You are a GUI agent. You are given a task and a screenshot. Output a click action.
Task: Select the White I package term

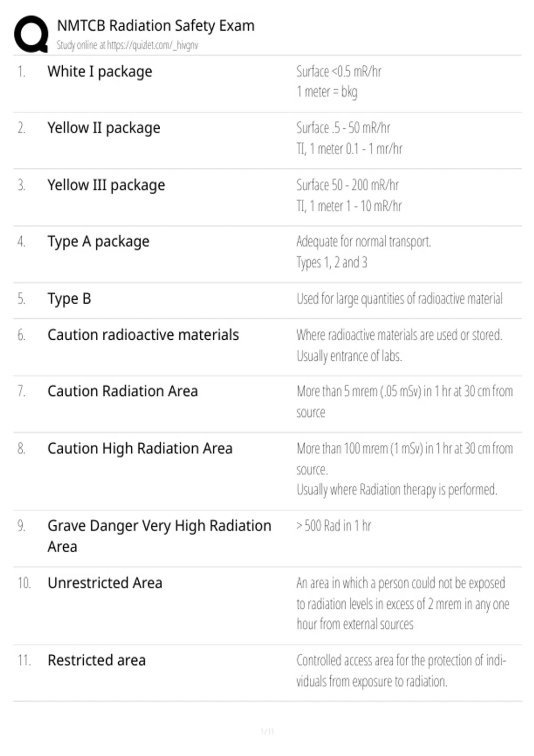(100, 72)
